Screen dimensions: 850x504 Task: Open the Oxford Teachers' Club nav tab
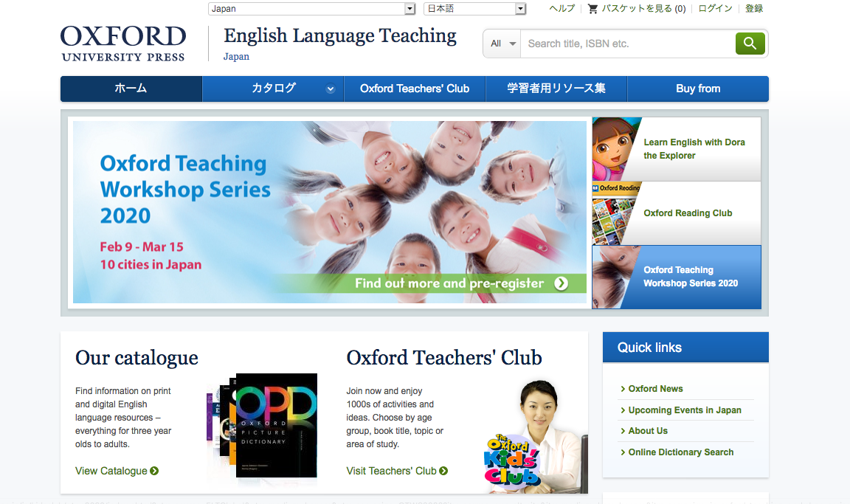(415, 89)
